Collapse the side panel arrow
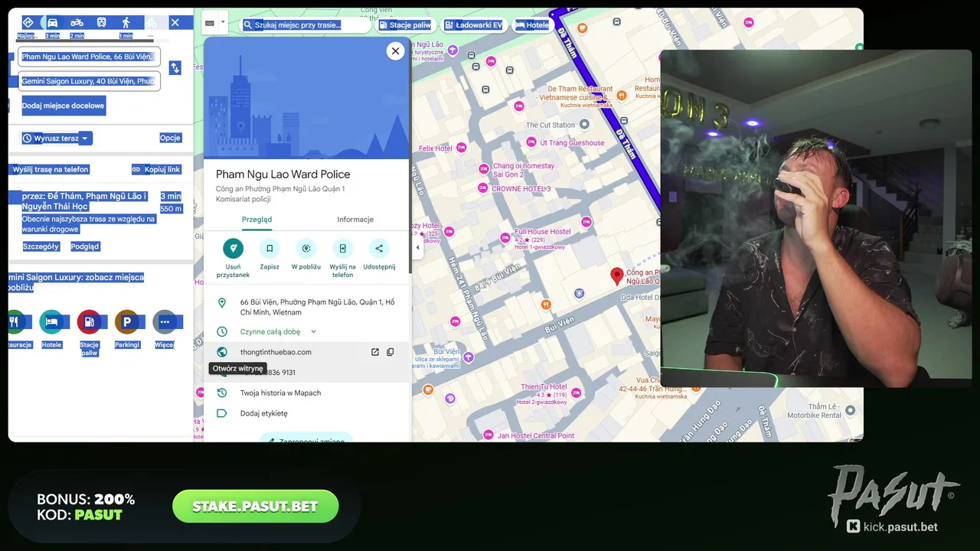The width and height of the screenshot is (980, 551). click(x=417, y=247)
